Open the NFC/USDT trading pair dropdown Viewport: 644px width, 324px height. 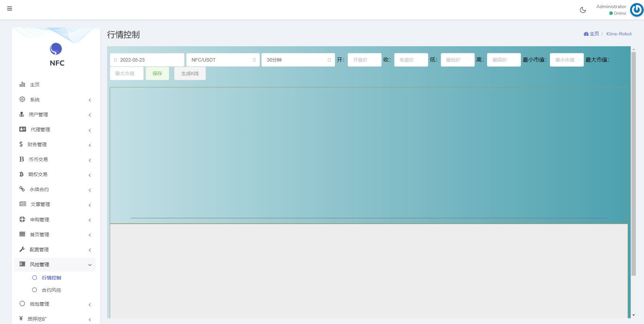tap(223, 60)
